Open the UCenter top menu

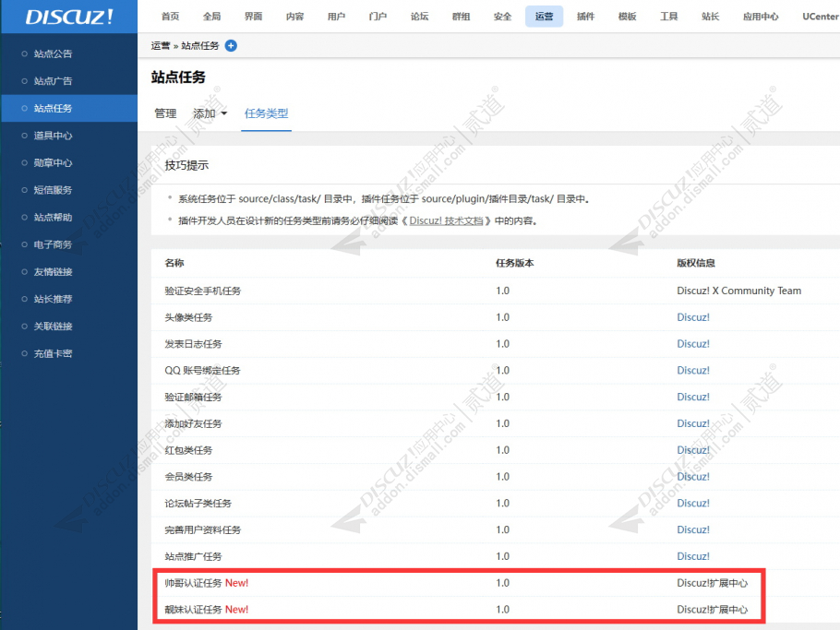tap(821, 17)
